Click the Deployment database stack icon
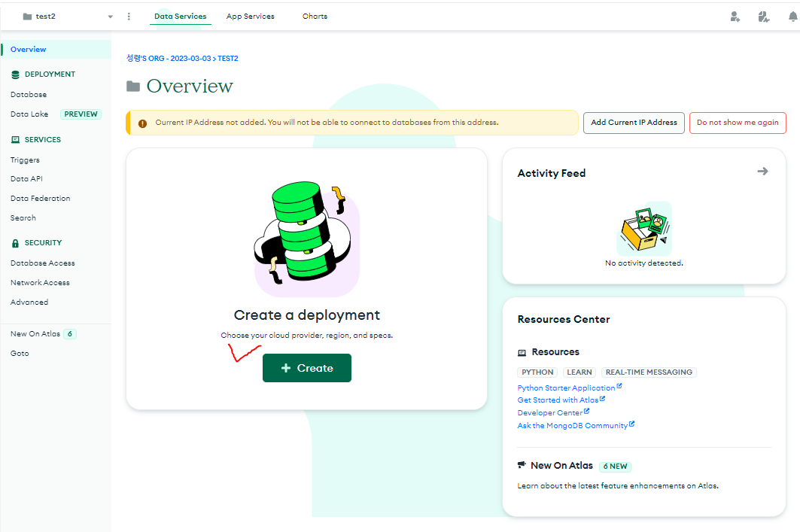 pyautogui.click(x=15, y=74)
